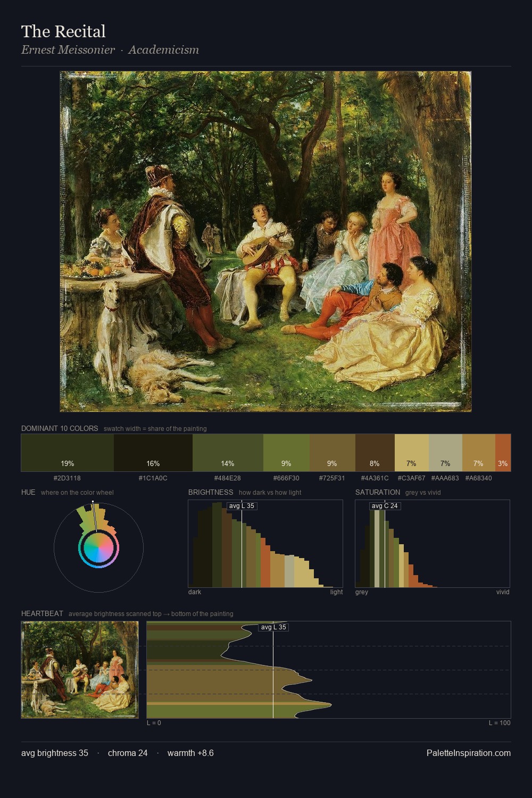Click the subtitle Ernest Meissonier · Academicism

coord(110,50)
